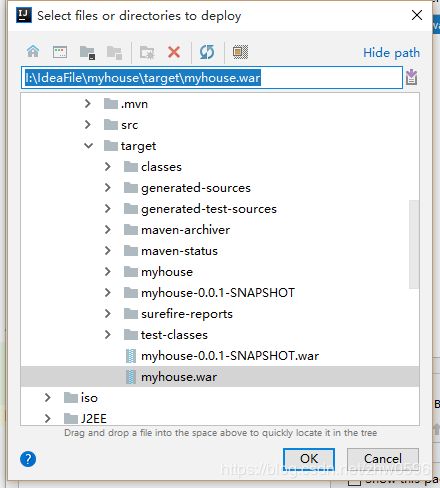Click the Desktop directory toolbar icon
This screenshot has height=488, width=440.
coord(60,52)
